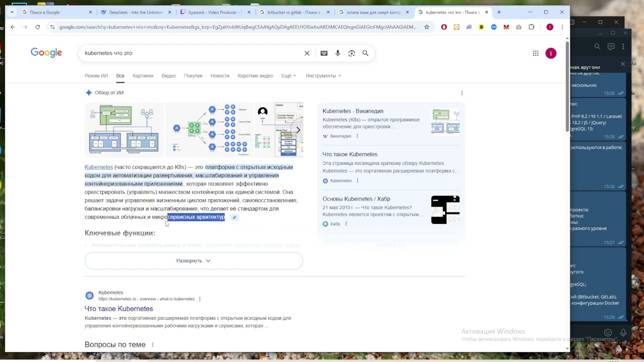This screenshot has width=644, height=362.
Task: Switch to the Режим ИИ tab
Action: [x=96, y=76]
